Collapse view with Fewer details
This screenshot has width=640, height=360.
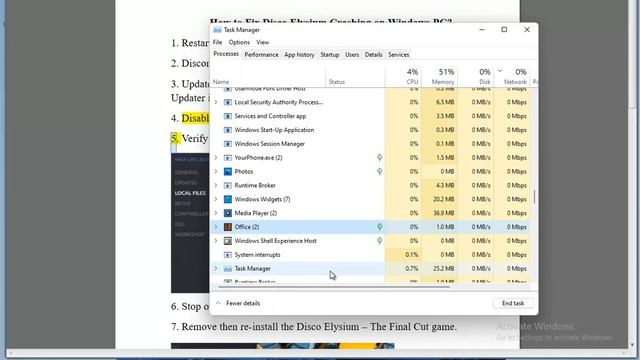238,303
